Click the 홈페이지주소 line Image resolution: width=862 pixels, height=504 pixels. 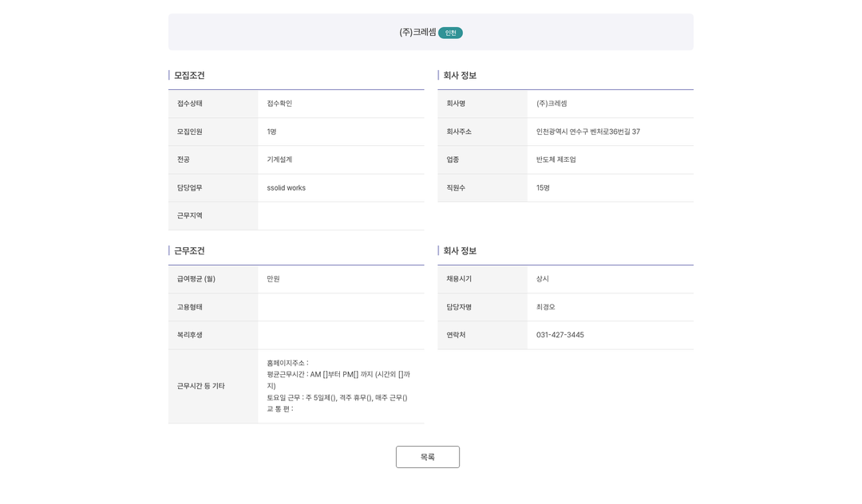click(x=287, y=363)
